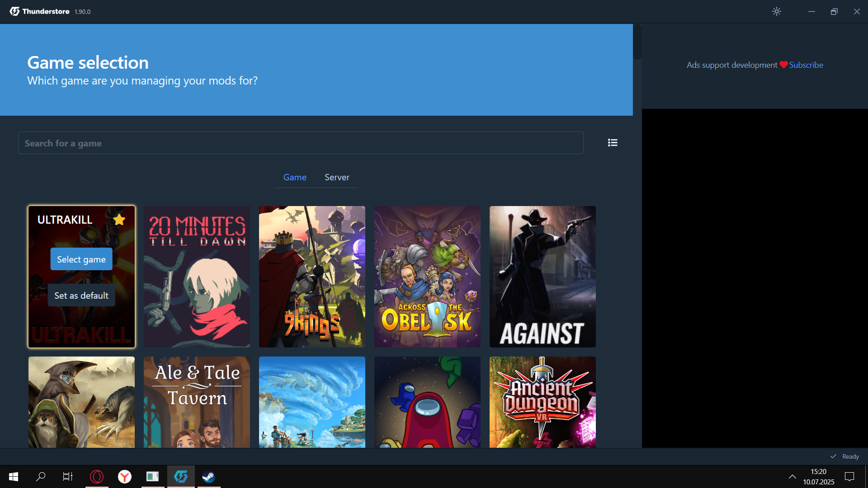The height and width of the screenshot is (488, 868).
Task: Switch to the Server tab
Action: [x=337, y=178]
